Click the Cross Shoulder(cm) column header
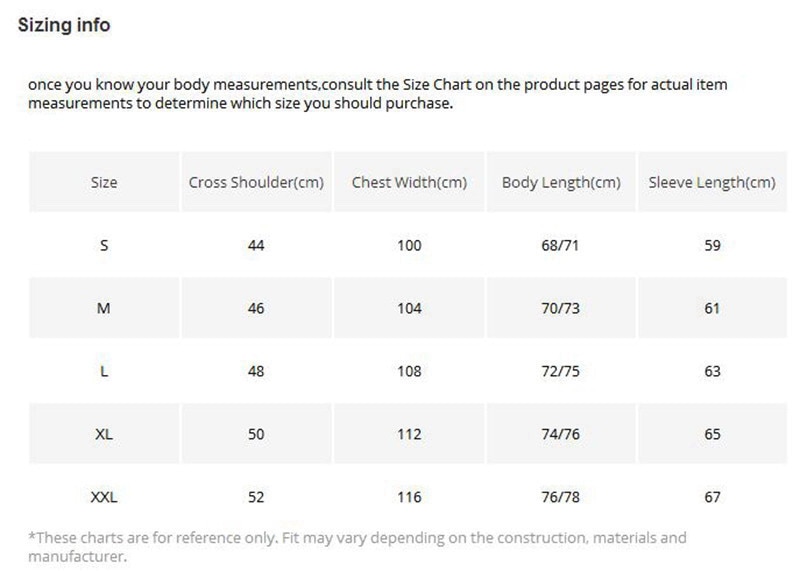 tap(256, 182)
